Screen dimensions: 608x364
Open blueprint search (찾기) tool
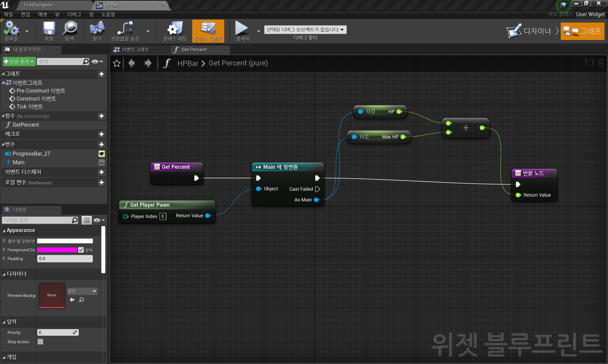tap(97, 31)
